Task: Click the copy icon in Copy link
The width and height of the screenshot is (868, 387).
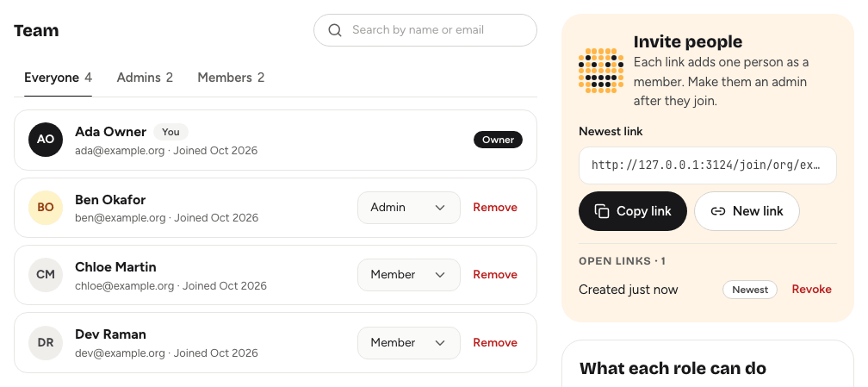Action: click(602, 211)
